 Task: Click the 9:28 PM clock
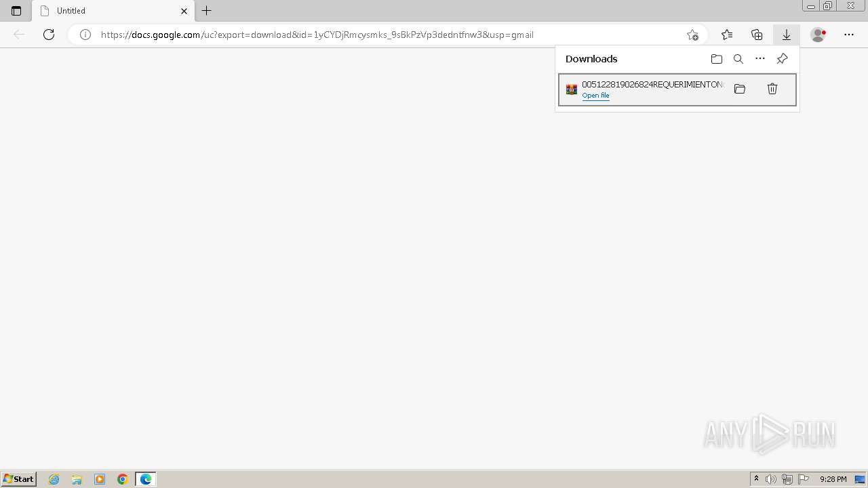[833, 479]
